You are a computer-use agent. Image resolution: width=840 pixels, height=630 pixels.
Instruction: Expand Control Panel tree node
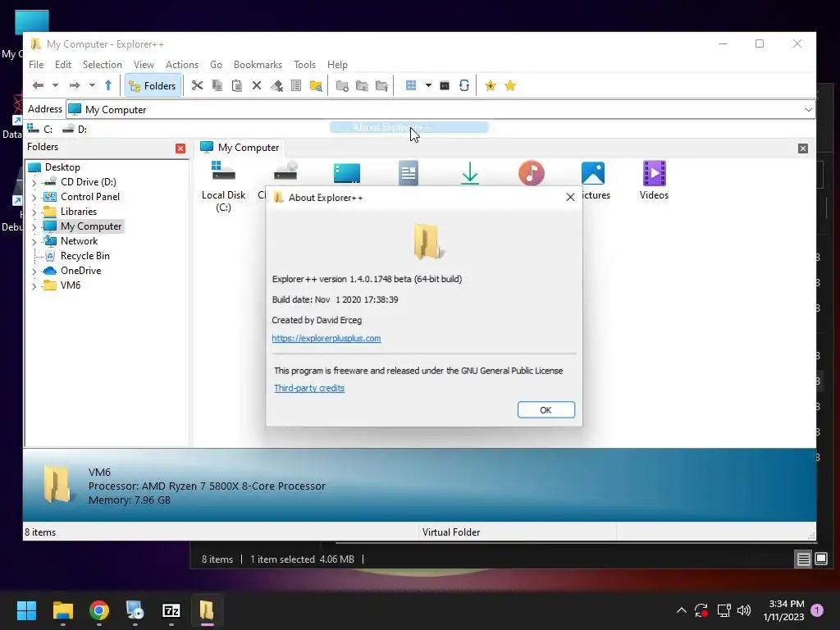tap(34, 198)
